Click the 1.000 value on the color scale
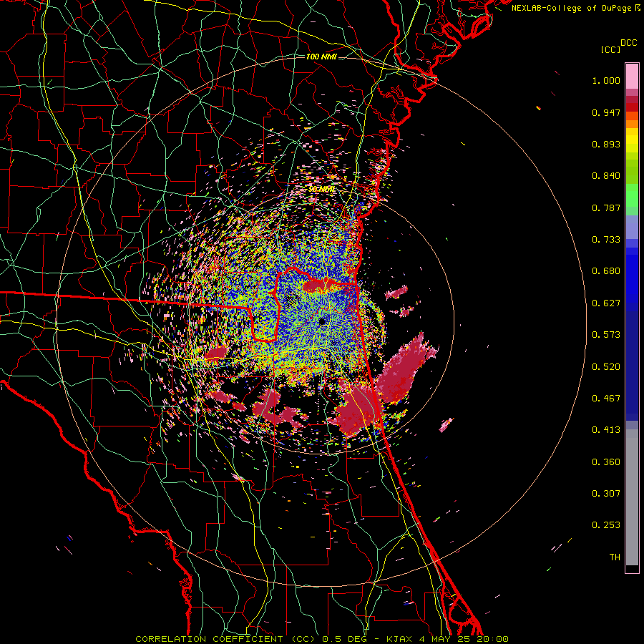This screenshot has height=644, width=644. coord(606,80)
